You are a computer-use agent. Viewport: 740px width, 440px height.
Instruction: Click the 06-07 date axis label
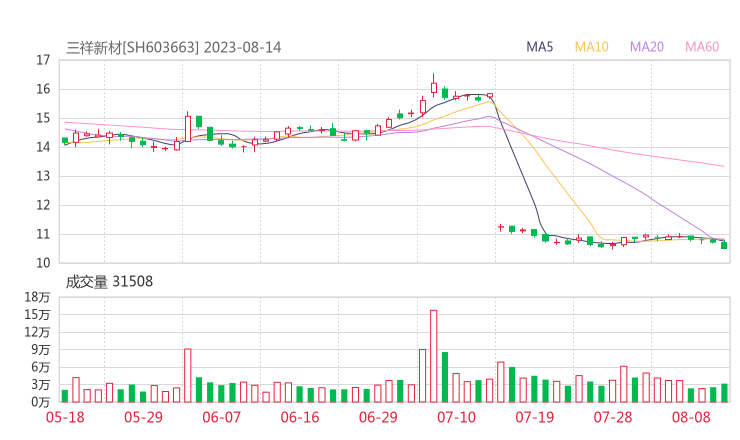(221, 417)
